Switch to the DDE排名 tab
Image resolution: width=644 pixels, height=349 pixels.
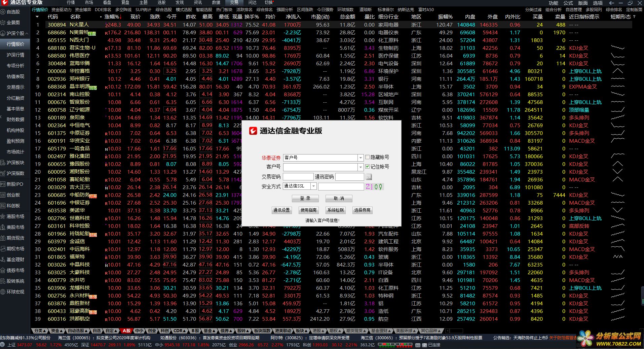(x=103, y=10)
